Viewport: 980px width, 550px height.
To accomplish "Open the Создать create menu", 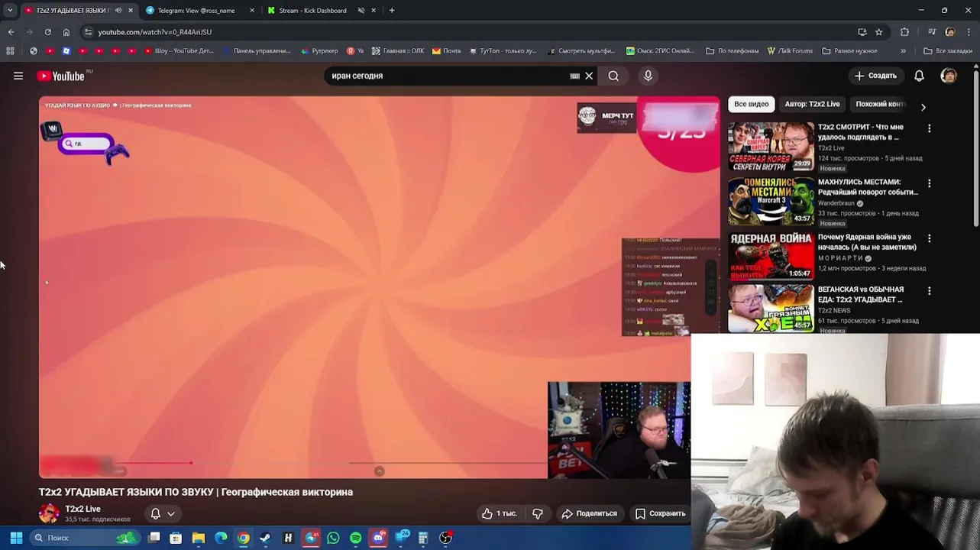I will tap(875, 76).
